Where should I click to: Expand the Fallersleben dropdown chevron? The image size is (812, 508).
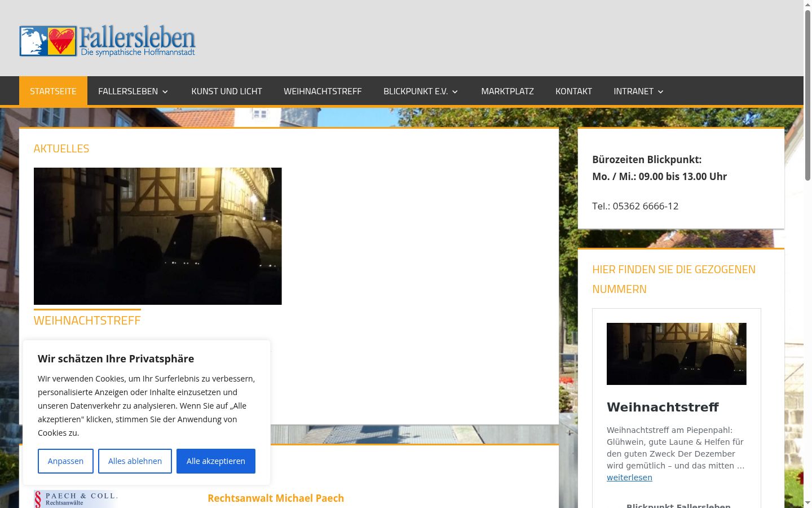165,91
